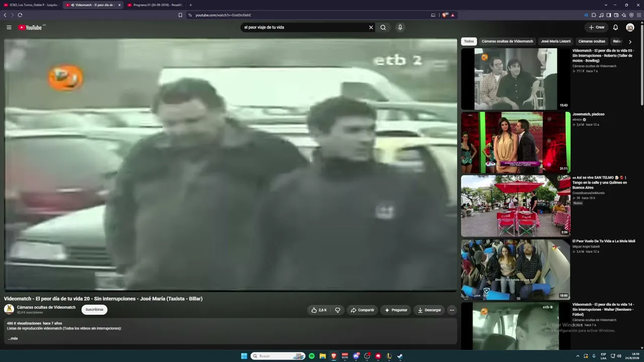Toggle the browser sidebar panel
Image resolution: width=644 pixels, height=362 pixels.
pyautogui.click(x=609, y=15)
